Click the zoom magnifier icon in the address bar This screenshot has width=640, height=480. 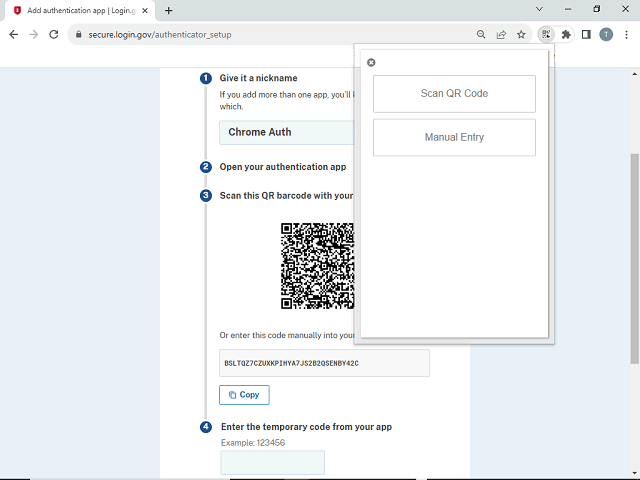[x=481, y=35]
